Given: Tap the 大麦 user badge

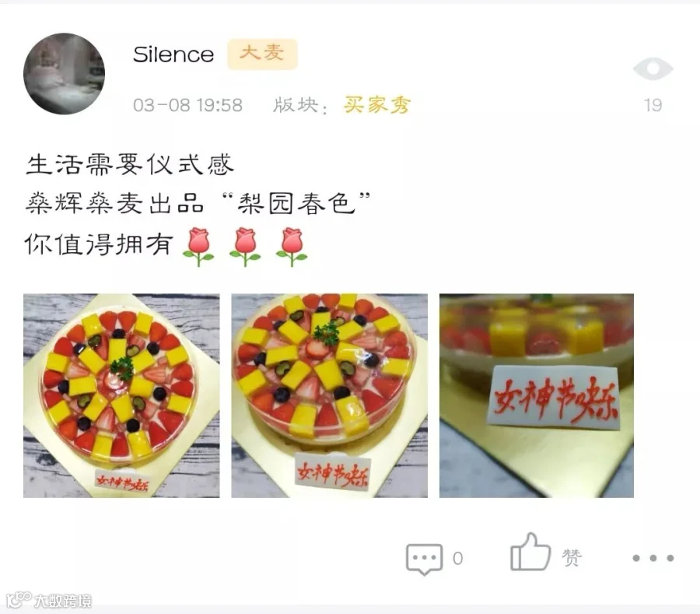Looking at the screenshot, I should tap(262, 54).
